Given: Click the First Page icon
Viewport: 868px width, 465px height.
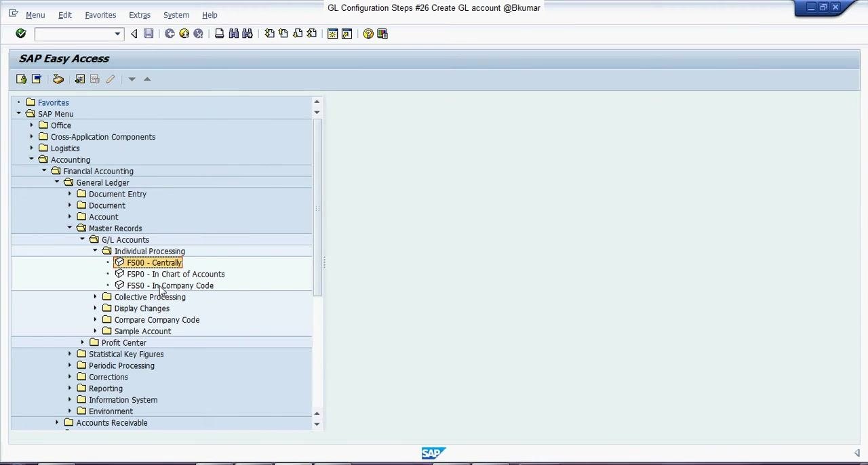Looking at the screenshot, I should [x=269, y=34].
